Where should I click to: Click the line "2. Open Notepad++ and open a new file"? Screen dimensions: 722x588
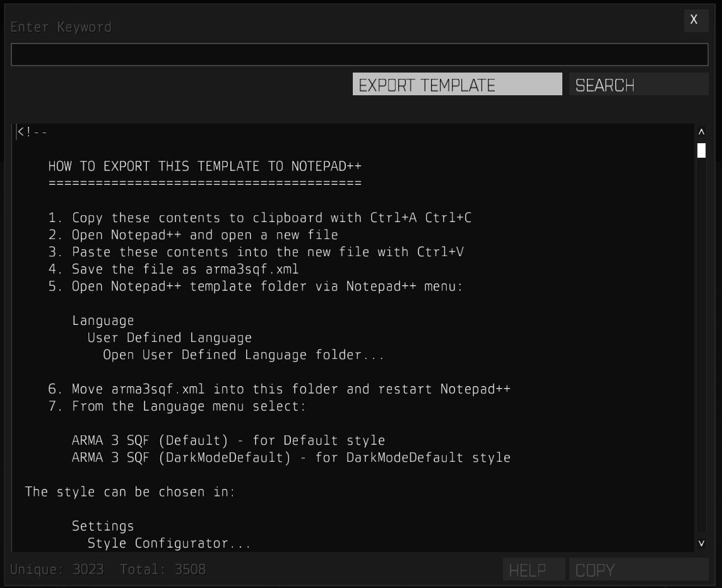coord(193,235)
